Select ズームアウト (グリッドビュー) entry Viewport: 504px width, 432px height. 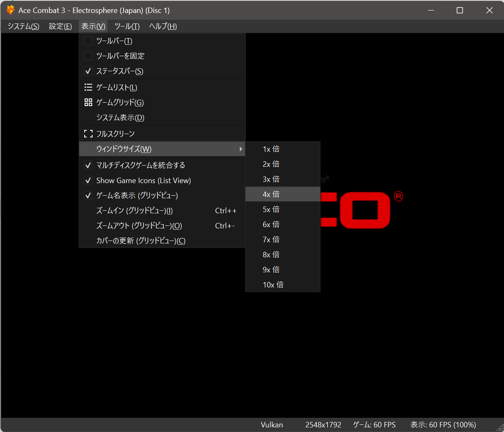pyautogui.click(x=162, y=226)
